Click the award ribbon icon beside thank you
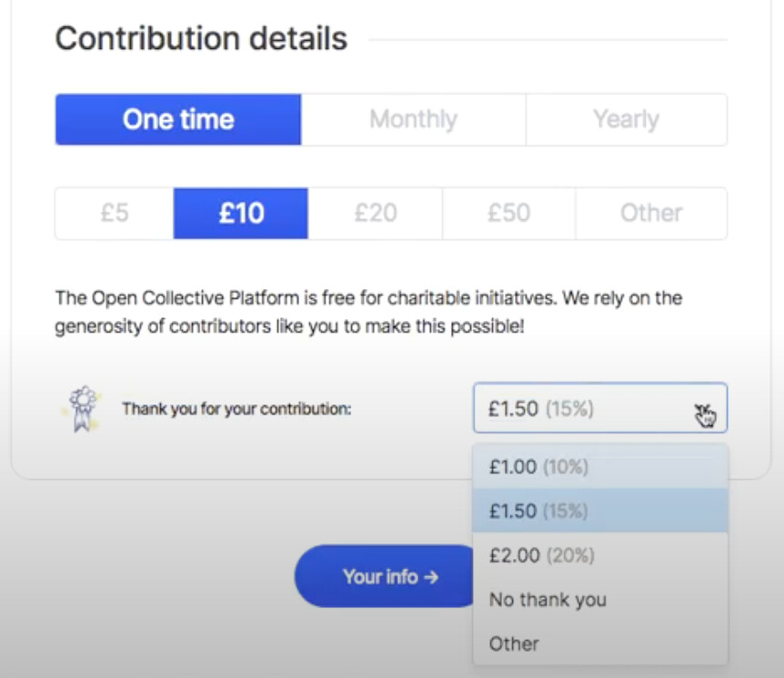This screenshot has width=784, height=678. tap(85, 409)
